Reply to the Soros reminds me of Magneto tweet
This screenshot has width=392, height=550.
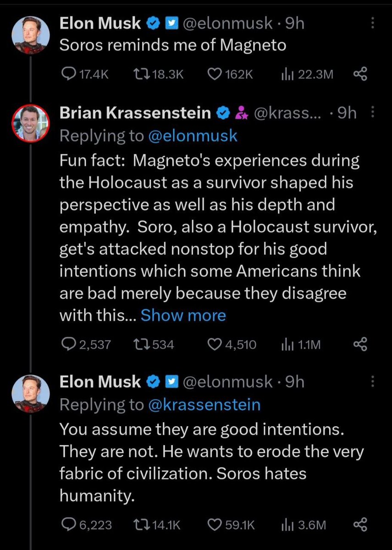point(68,74)
